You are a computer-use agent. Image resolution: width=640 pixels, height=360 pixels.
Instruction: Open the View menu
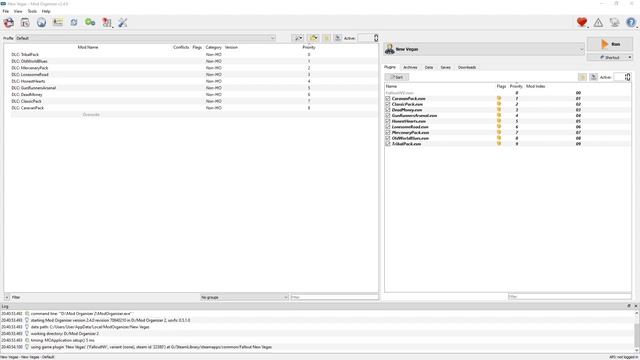pyautogui.click(x=18, y=11)
